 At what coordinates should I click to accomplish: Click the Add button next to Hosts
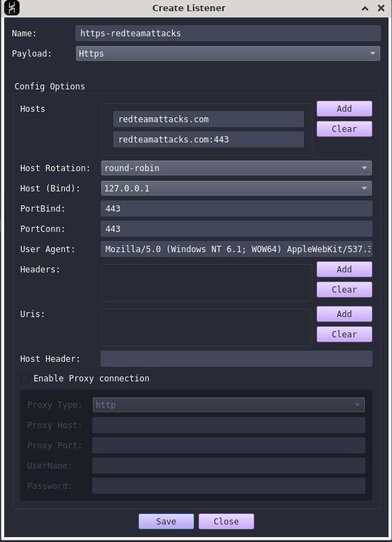pos(344,108)
